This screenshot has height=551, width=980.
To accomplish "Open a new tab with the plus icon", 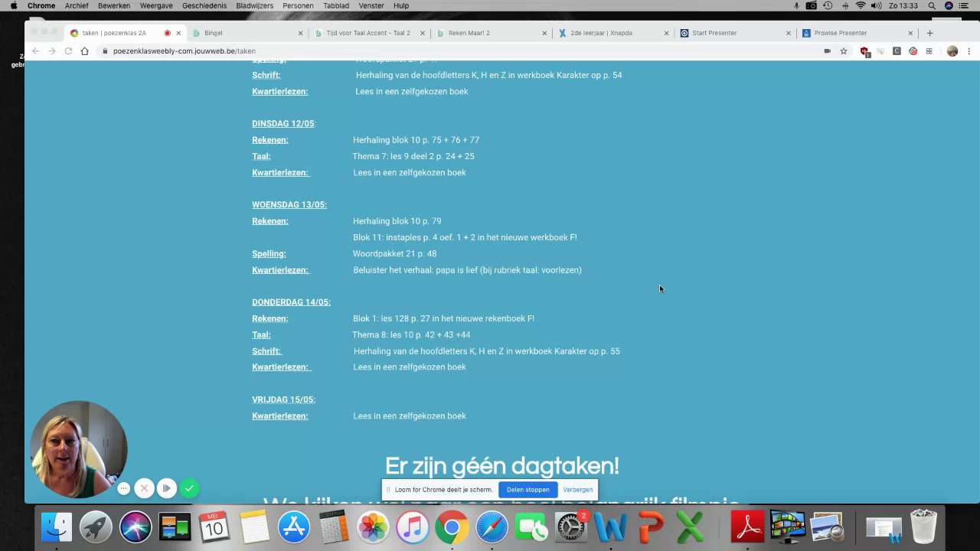I will tap(929, 33).
